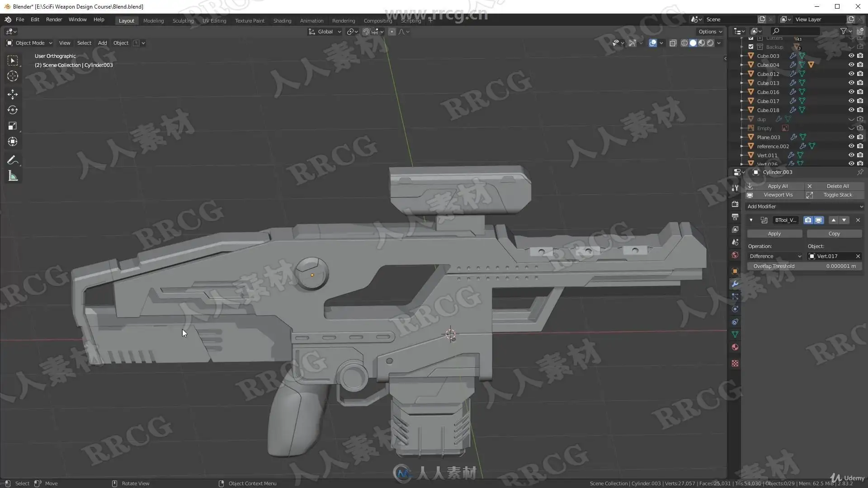Image resolution: width=868 pixels, height=488 pixels.
Task: Open the Modifier properties wrench tab
Action: (735, 284)
